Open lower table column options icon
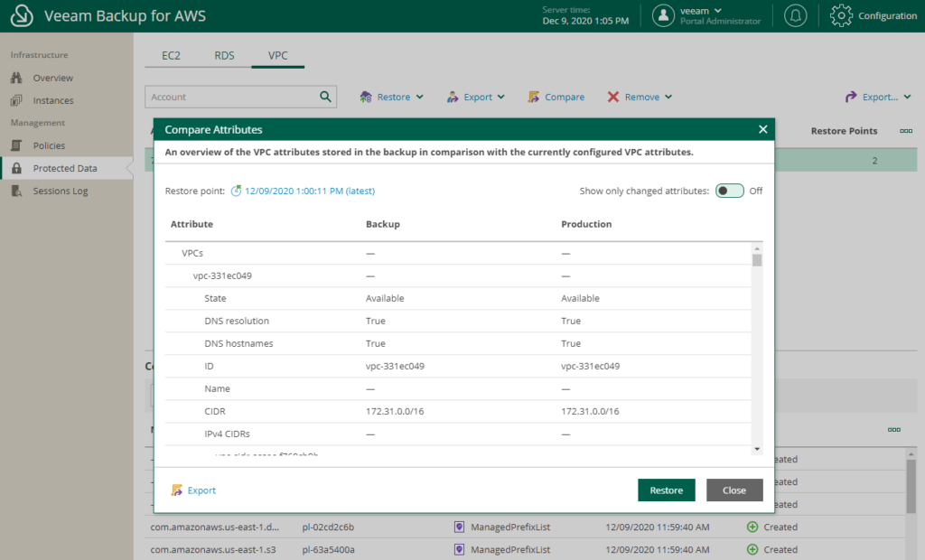The image size is (925, 560). [x=894, y=430]
